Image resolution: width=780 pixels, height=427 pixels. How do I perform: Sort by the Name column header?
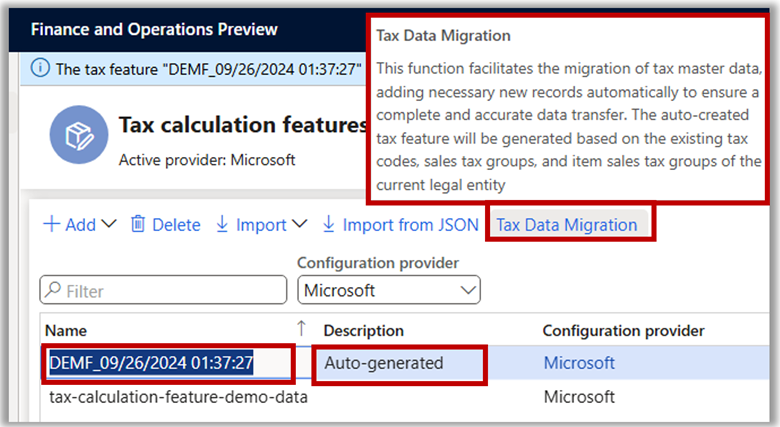66,330
